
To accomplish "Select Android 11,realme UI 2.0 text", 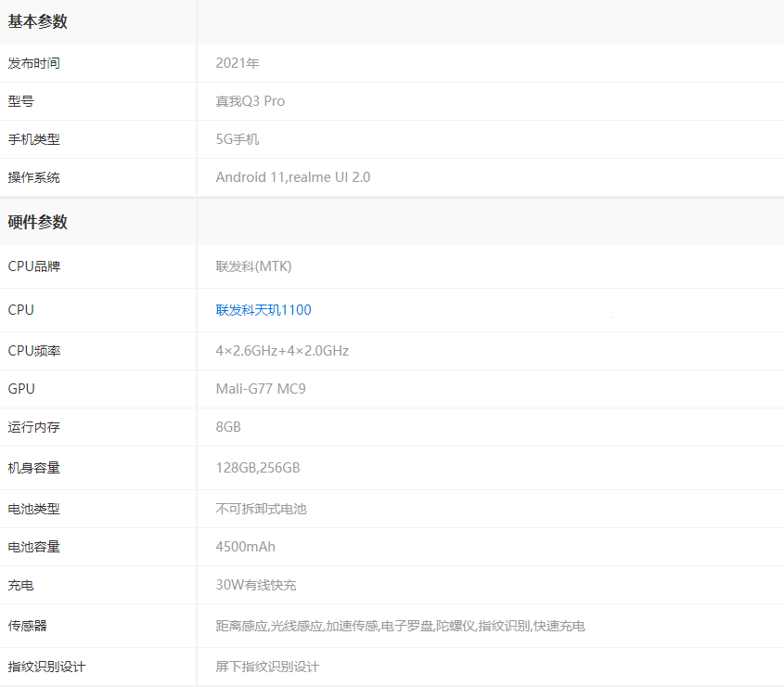I will [x=293, y=177].
